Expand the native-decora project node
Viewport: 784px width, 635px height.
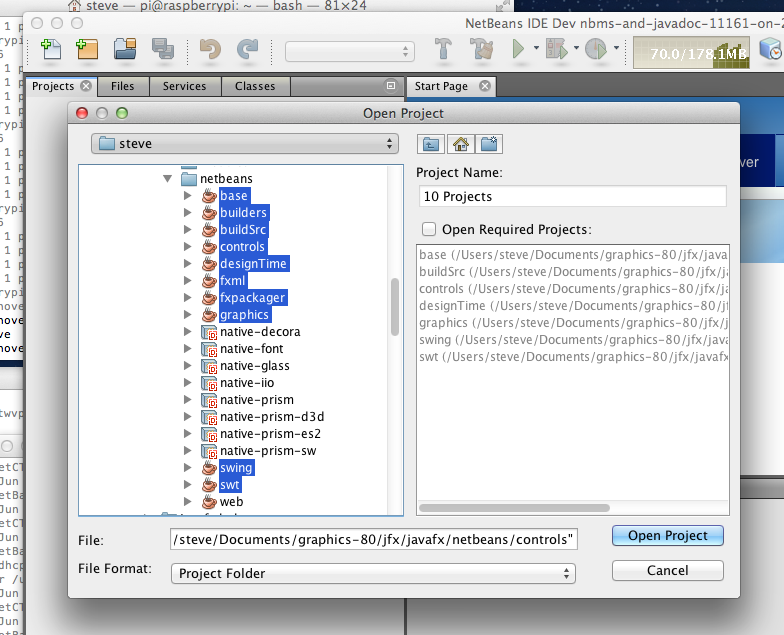[x=187, y=332]
